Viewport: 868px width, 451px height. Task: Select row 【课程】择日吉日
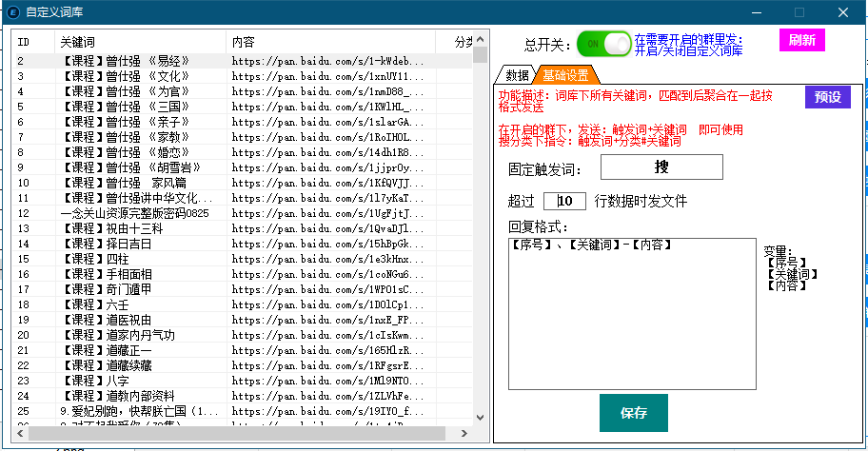(x=243, y=244)
